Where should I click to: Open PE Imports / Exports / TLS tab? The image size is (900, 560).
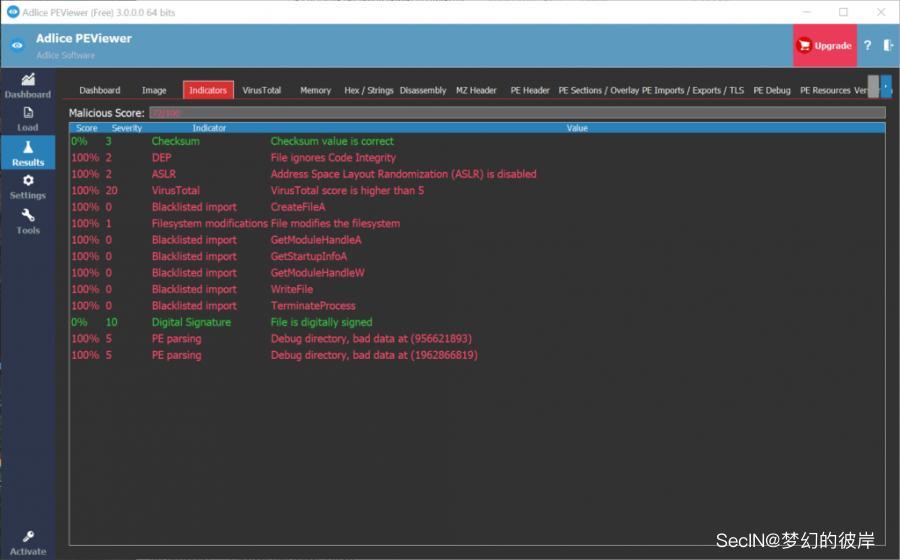click(x=693, y=90)
